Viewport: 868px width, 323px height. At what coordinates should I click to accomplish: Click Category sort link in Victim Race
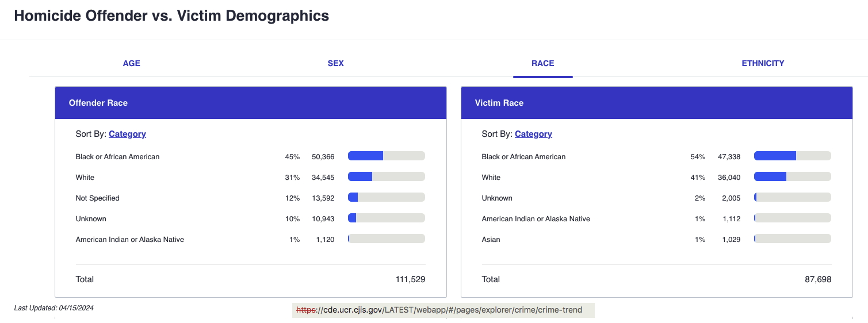(533, 134)
